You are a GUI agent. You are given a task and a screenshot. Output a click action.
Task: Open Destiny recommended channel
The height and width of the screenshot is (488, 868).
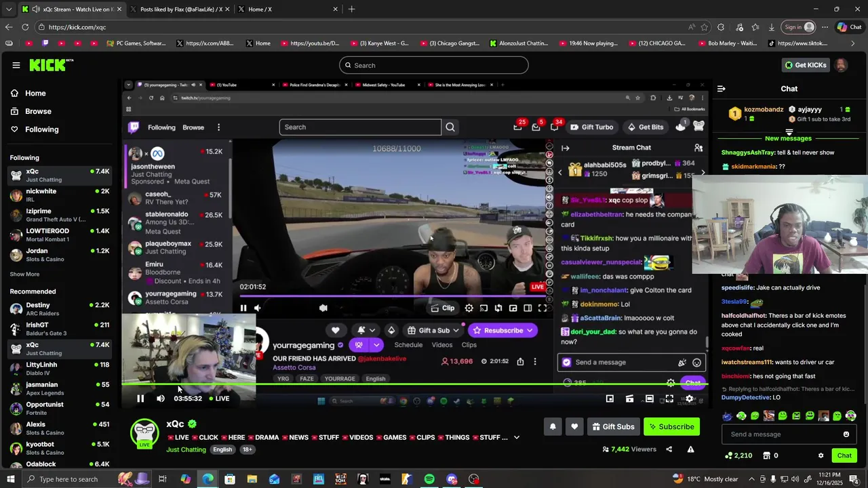pos(59,309)
